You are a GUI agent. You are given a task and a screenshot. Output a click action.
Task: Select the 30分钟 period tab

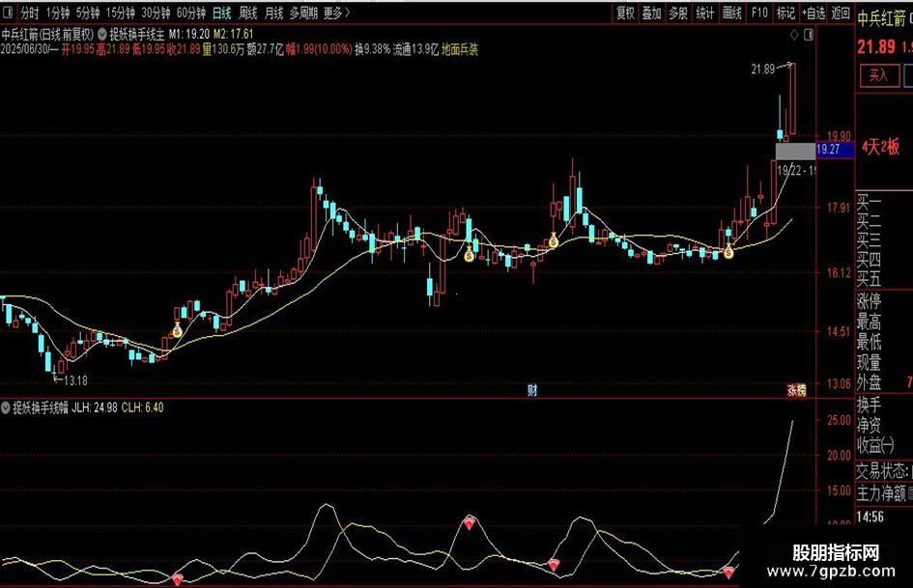point(156,13)
